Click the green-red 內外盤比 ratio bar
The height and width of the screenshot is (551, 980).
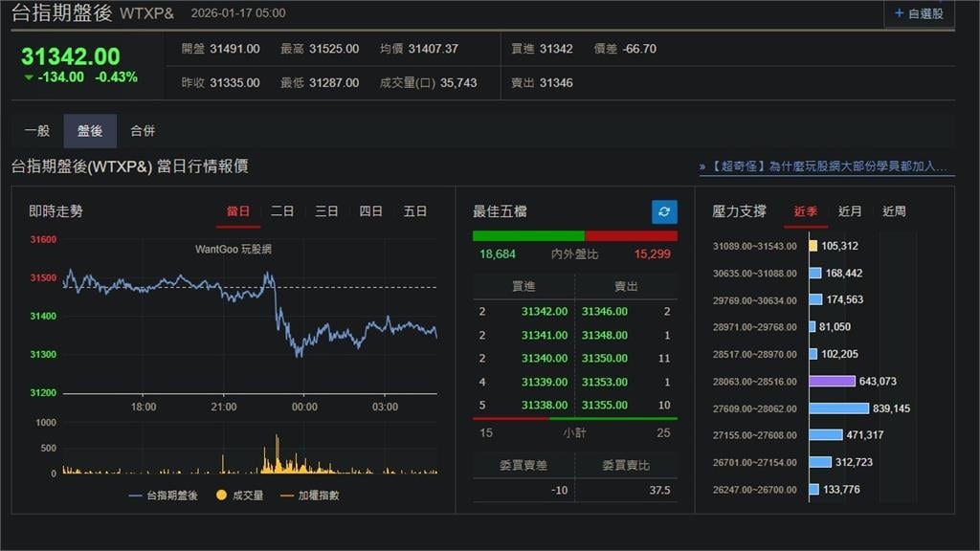(x=575, y=234)
